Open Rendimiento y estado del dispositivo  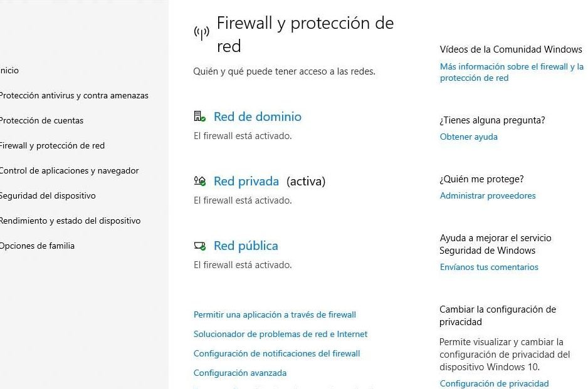point(70,220)
